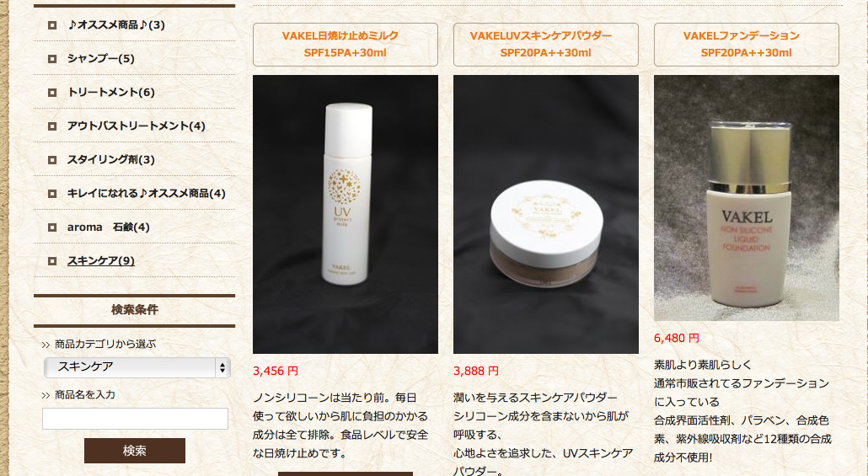Click the square bullet icon beside aroma 石鹸
Viewport: 868px width, 476px height.
tap(52, 227)
